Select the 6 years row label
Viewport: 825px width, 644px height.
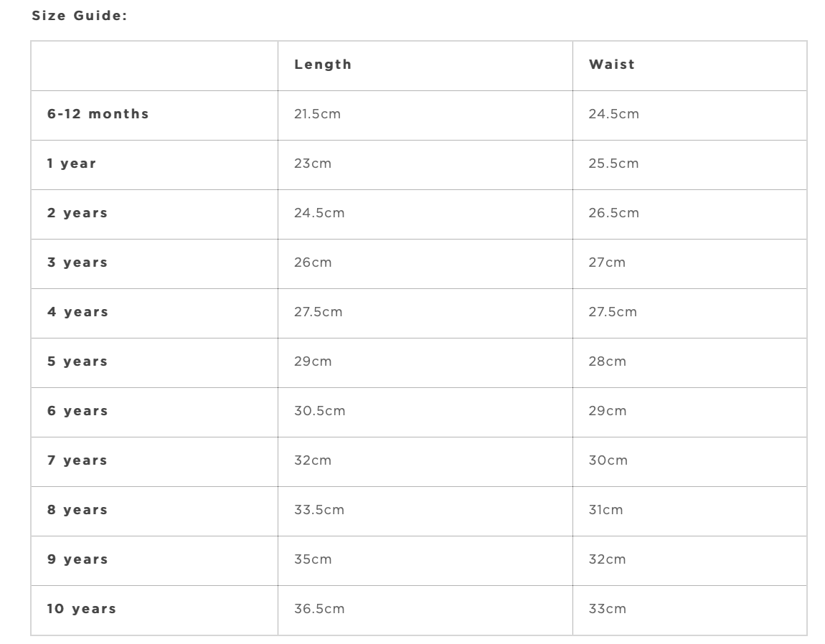tap(77, 411)
